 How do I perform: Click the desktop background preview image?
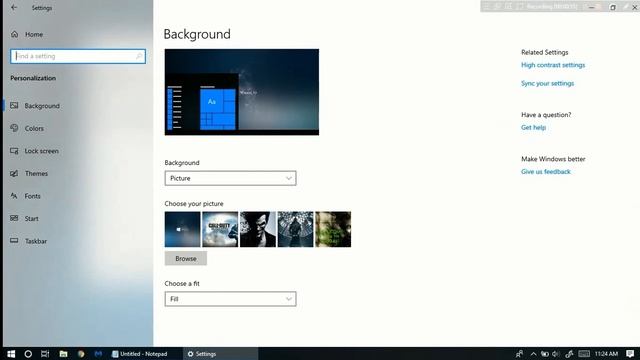click(x=242, y=92)
